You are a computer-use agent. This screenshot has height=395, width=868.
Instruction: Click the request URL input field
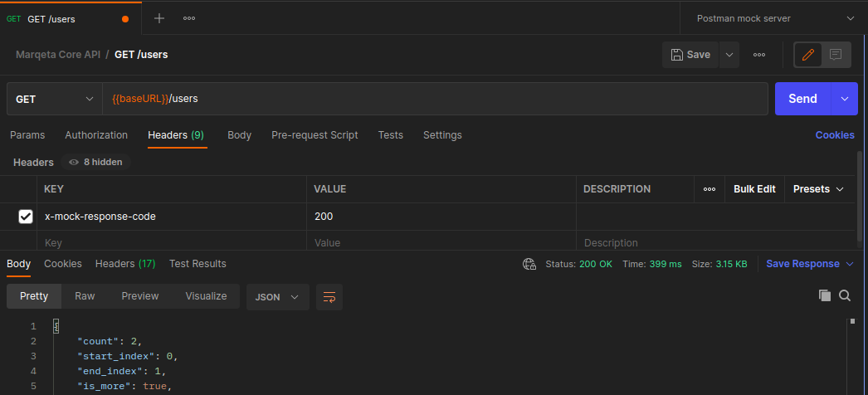pyautogui.click(x=432, y=99)
